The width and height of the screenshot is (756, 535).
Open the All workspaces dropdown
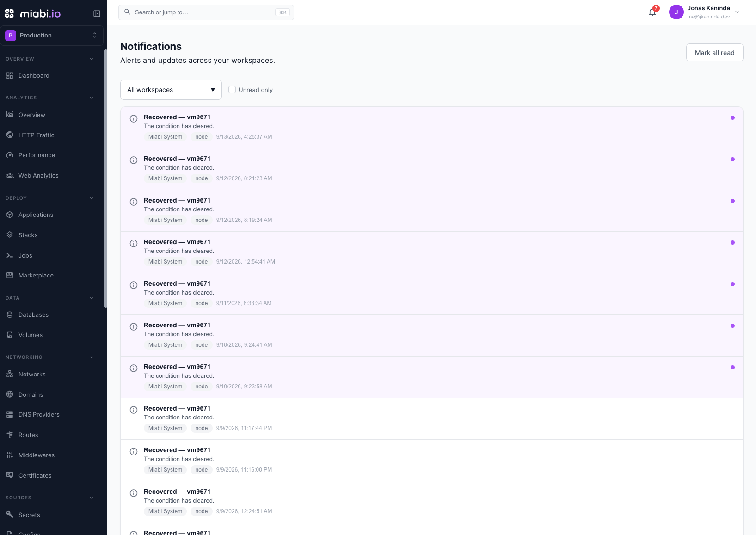point(171,90)
